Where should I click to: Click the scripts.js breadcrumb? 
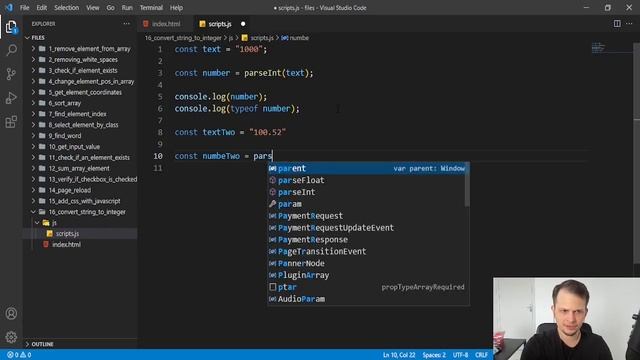pos(258,38)
